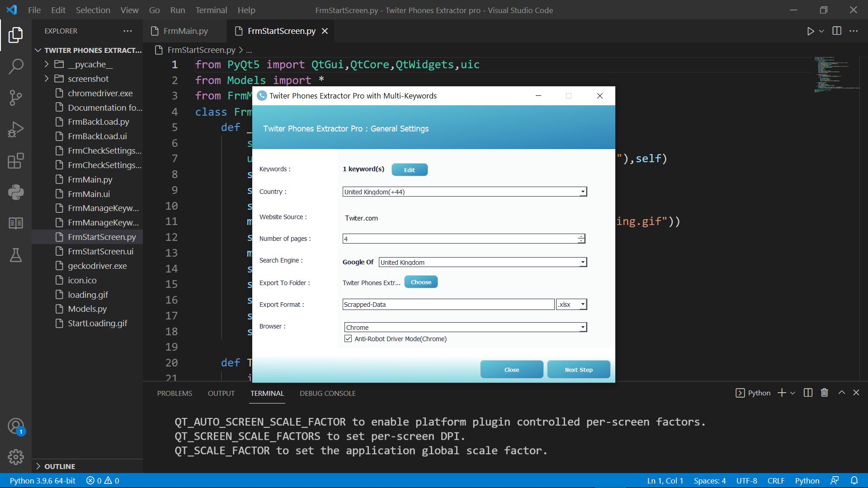Increase the Number of pages spinner
The width and height of the screenshot is (868, 488).
point(581,236)
